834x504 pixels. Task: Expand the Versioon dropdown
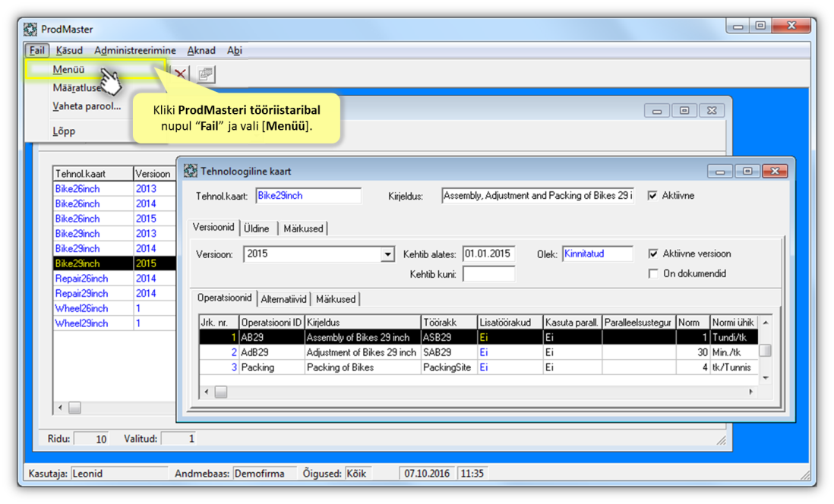click(x=388, y=255)
